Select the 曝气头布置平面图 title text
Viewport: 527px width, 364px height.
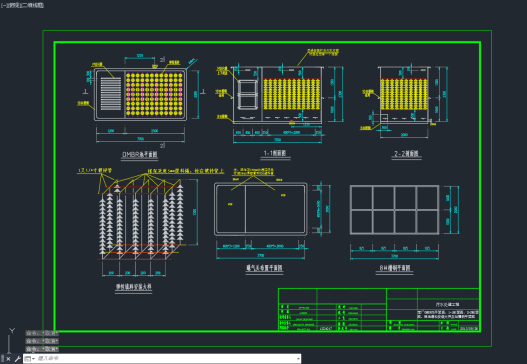264,268
